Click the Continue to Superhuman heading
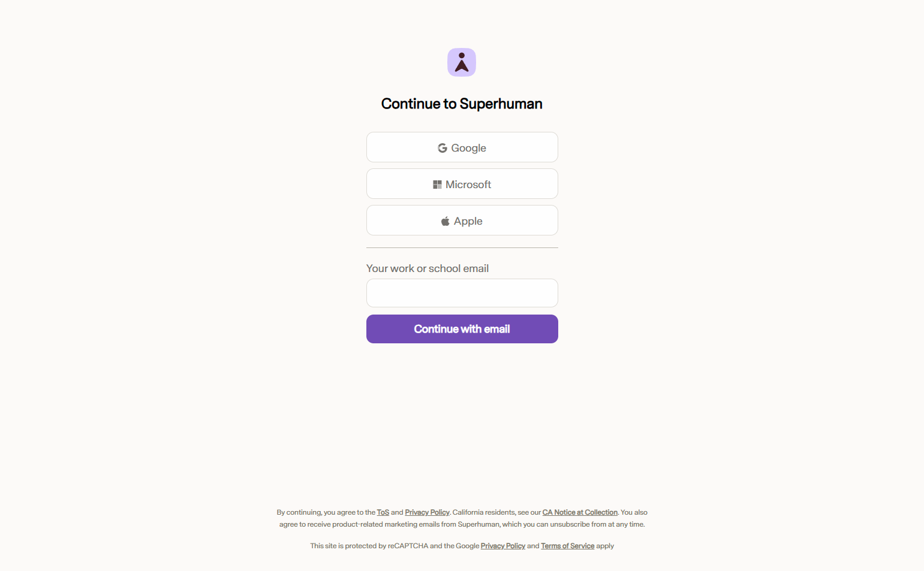Viewport: 924px width, 571px height. coord(461,103)
